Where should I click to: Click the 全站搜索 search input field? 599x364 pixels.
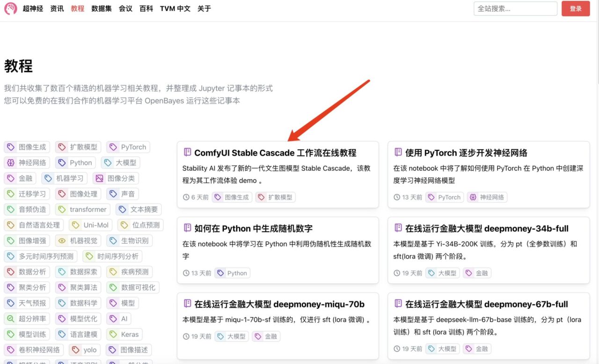pos(515,8)
